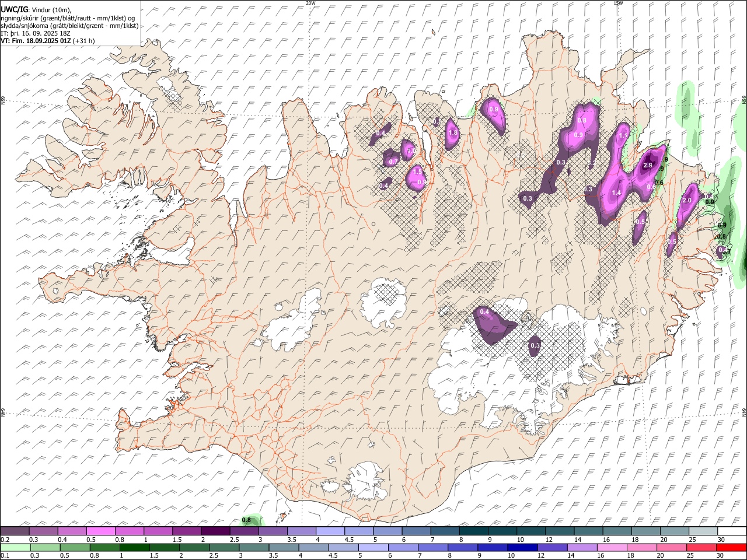Click darkest purple swatch between 2 and 2.5, upper row
Image resolution: width=747 pixels, height=560 pixels.
coord(215,531)
